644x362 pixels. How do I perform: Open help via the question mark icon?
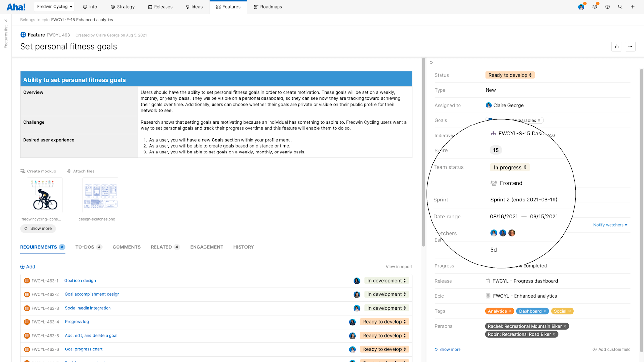point(607,6)
